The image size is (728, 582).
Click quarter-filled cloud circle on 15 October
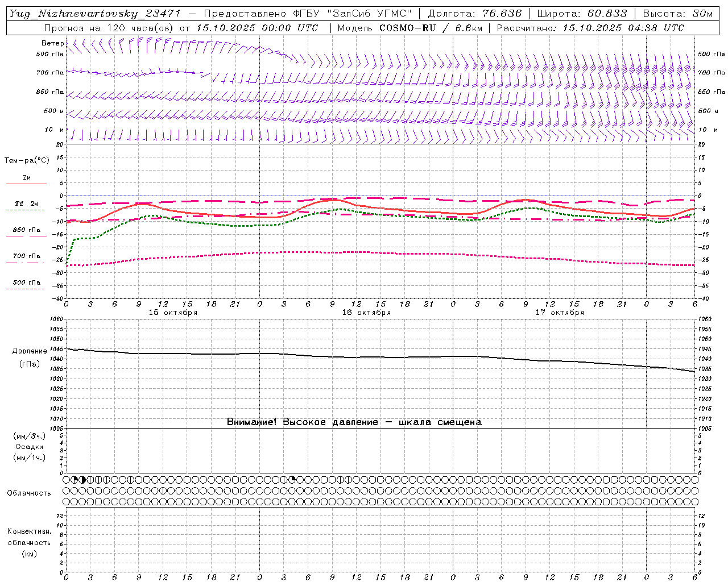coord(75,480)
